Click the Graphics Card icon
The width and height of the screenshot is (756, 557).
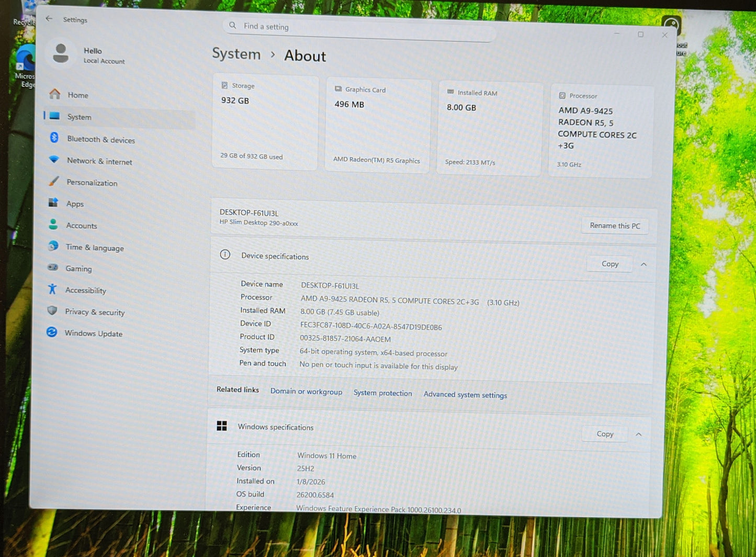point(338,89)
